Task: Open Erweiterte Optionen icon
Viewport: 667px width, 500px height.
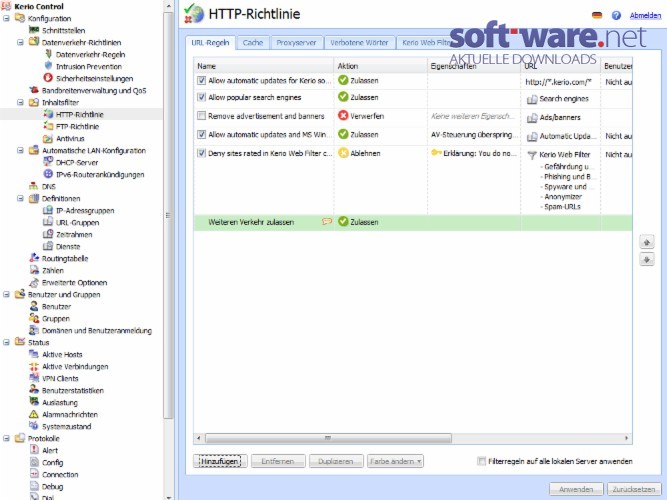Action: 34,282
